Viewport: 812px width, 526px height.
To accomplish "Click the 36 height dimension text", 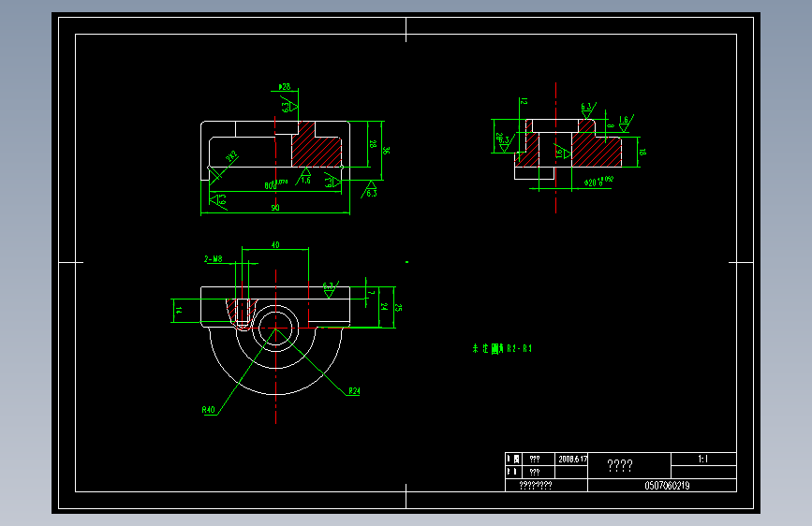I will [x=386, y=150].
